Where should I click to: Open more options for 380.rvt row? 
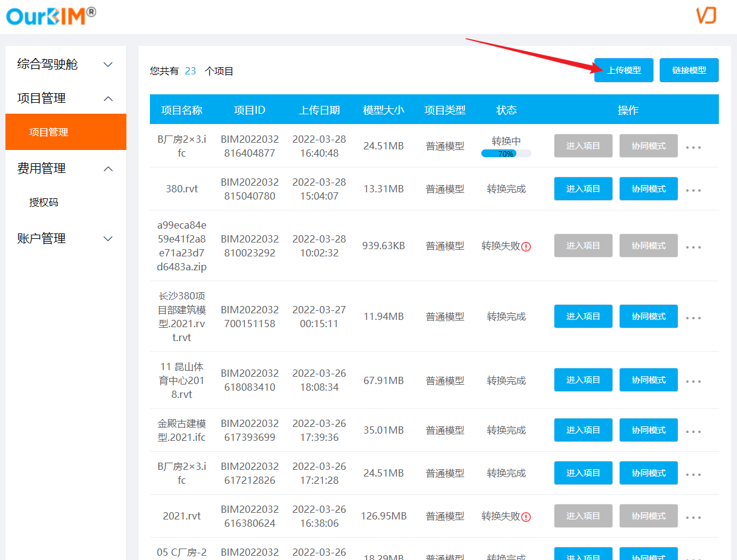coord(693,190)
